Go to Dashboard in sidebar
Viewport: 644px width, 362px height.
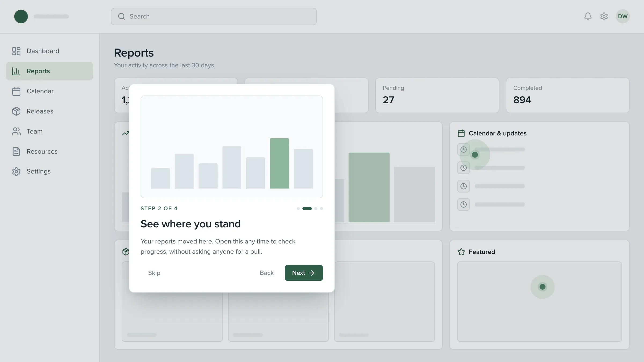pos(50,51)
